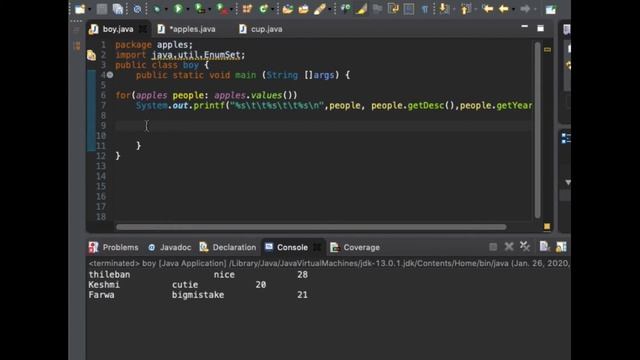
Task: Click the Open Type folder icon
Action: pyautogui.click(x=287, y=9)
